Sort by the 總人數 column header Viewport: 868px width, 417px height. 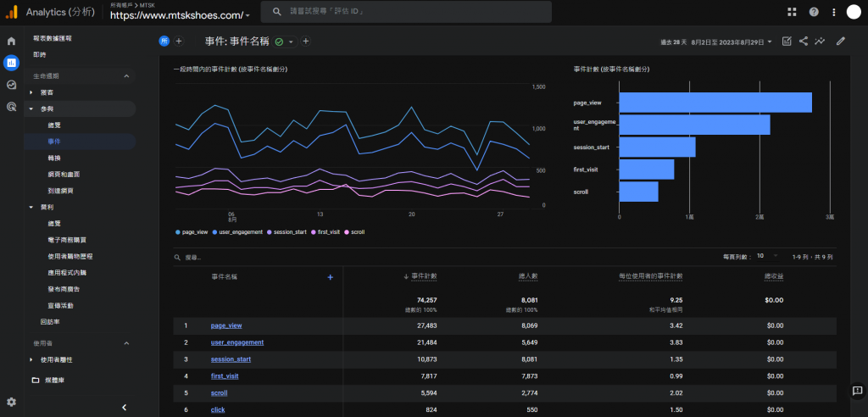click(x=528, y=276)
